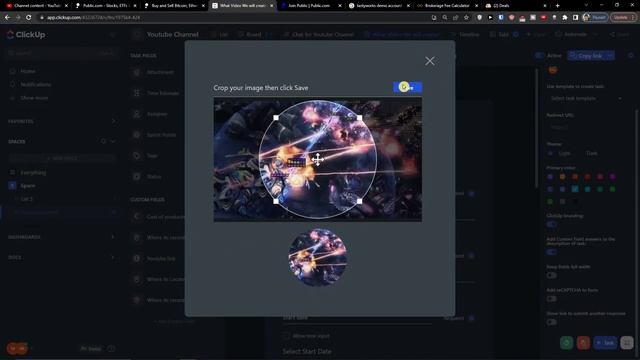Pick the red primary color swatch
Image resolution: width=640 pixels, height=360 pixels.
tap(587, 177)
